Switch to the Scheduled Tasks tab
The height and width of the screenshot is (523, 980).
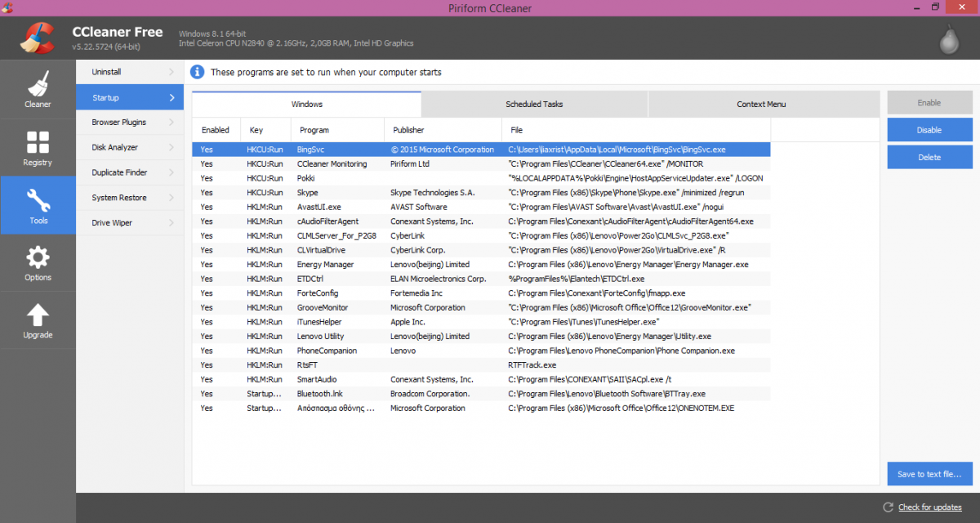[x=534, y=105]
